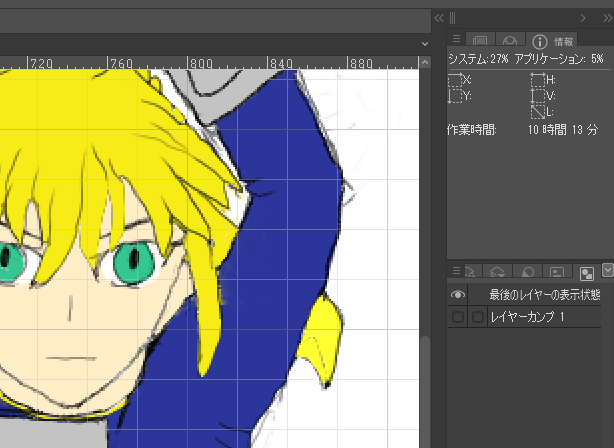
Task: Click the double-right arrows at dock top
Action: click(604, 17)
